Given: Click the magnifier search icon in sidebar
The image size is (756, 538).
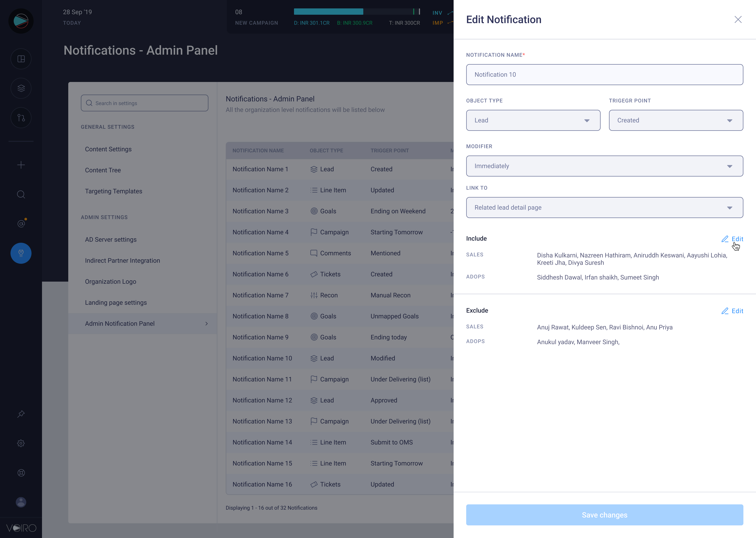Looking at the screenshot, I should coord(21,194).
